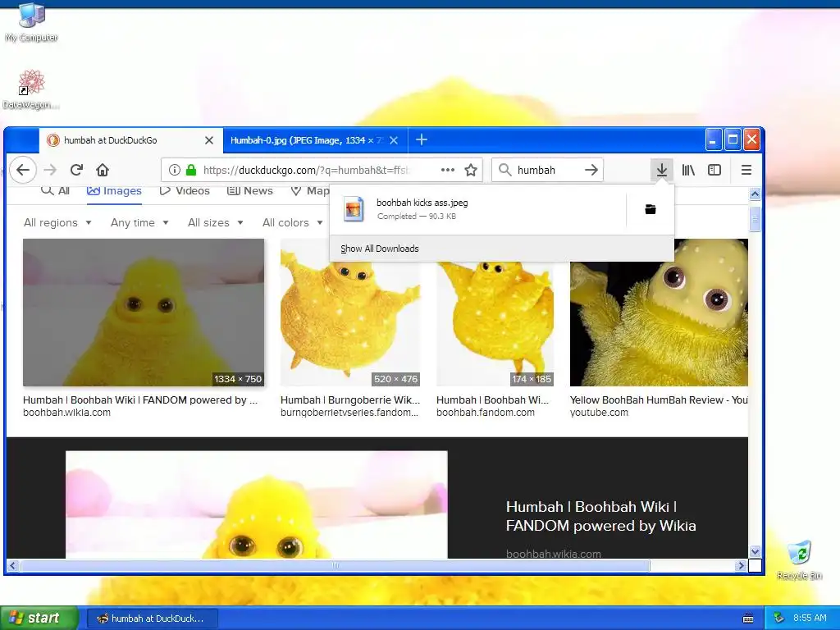Click the scroll down arrow of page
This screenshot has width=840, height=630.
(x=755, y=551)
